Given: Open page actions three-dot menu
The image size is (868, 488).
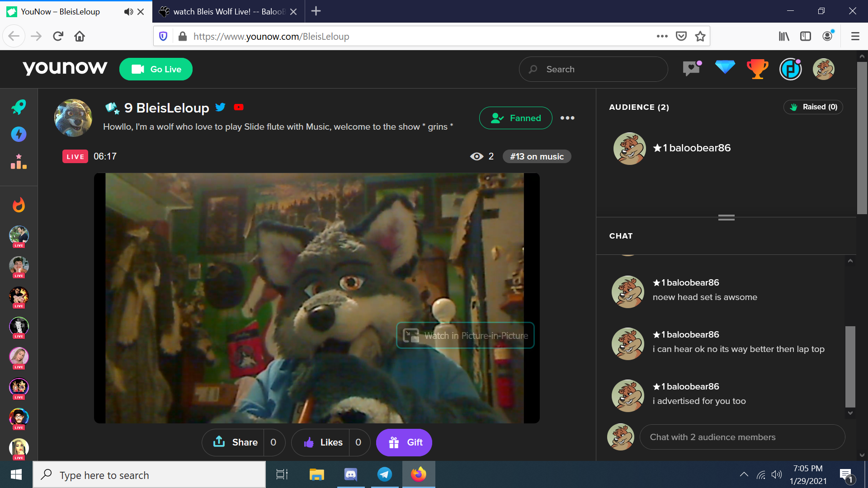Looking at the screenshot, I should point(662,36).
